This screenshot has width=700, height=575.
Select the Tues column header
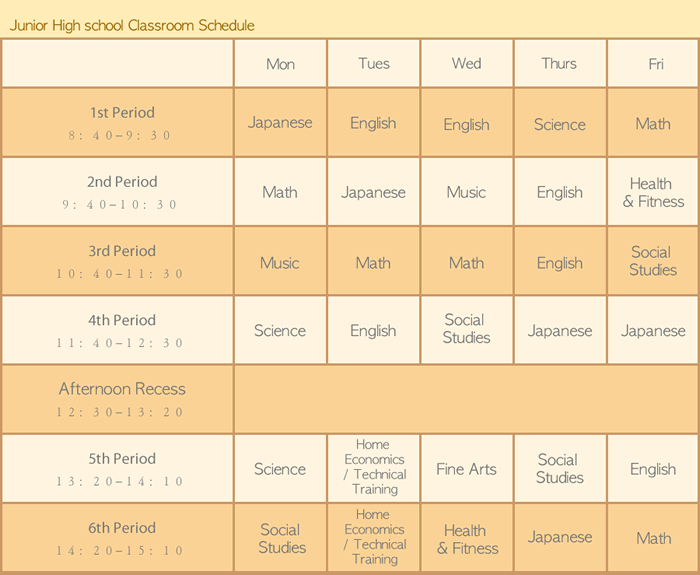click(373, 64)
